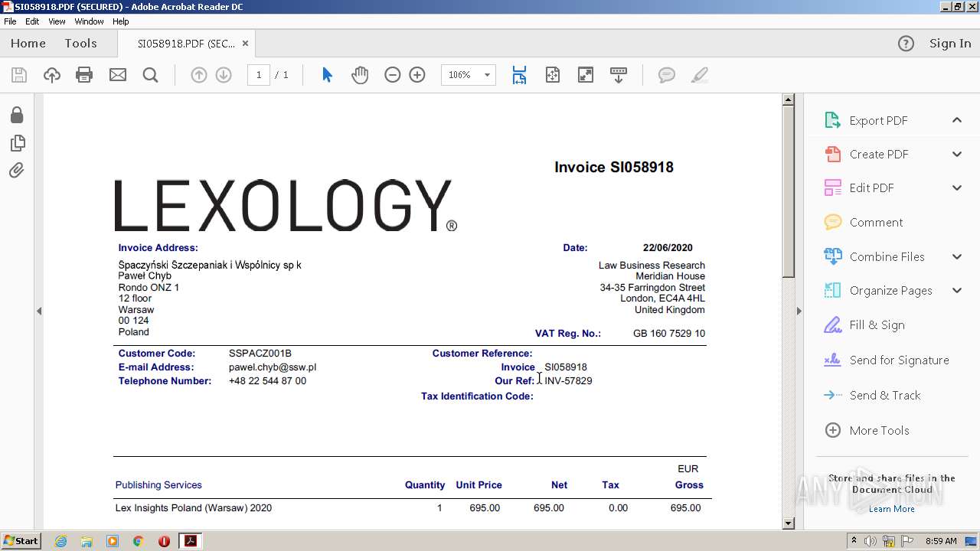Open the Find text magnifier icon
The image size is (980, 551).
[x=151, y=75]
